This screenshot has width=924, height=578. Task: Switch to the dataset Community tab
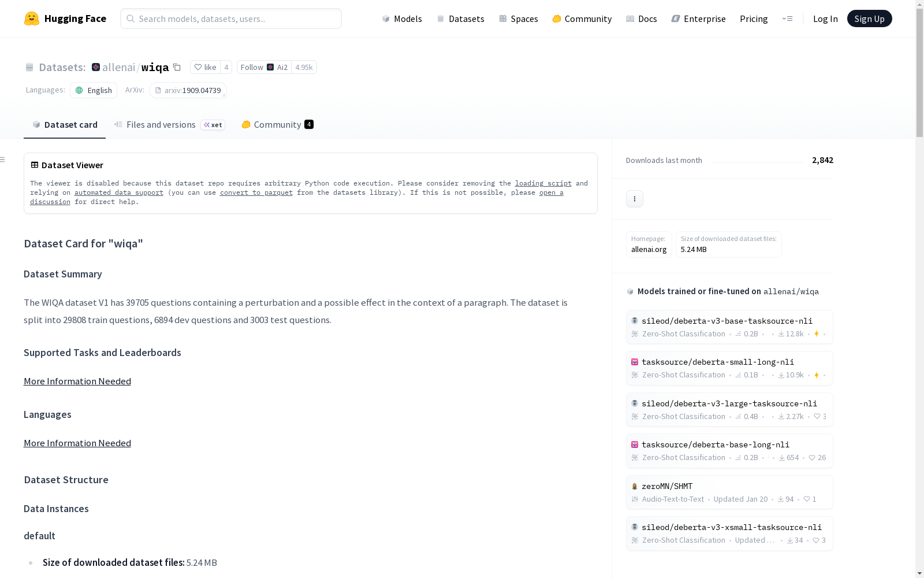click(277, 124)
